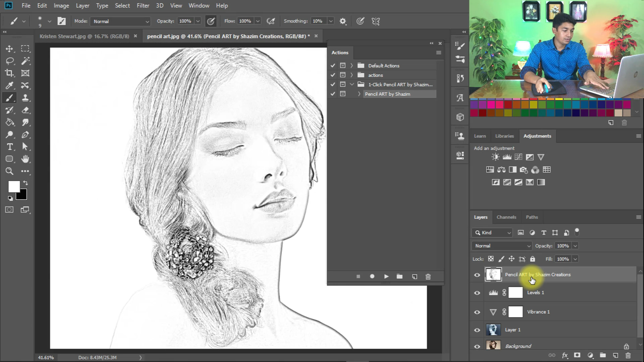Click the white foreground color swatch
Viewport: 644px width, 362px height.
(13, 186)
